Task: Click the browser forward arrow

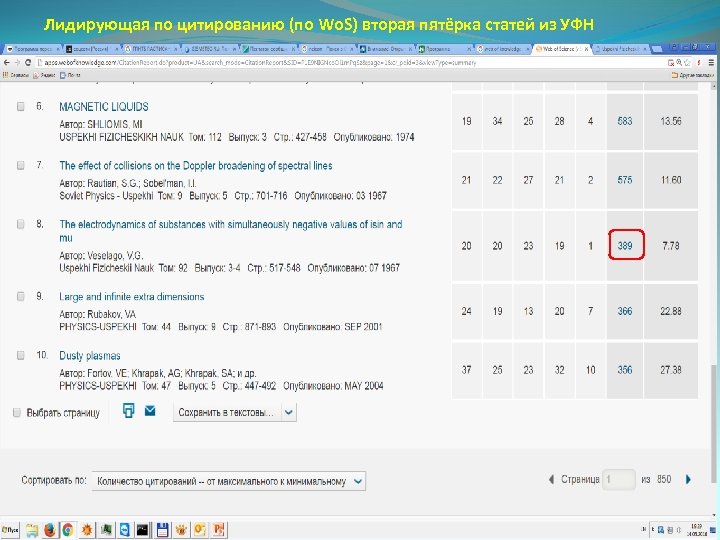Action: [17, 62]
